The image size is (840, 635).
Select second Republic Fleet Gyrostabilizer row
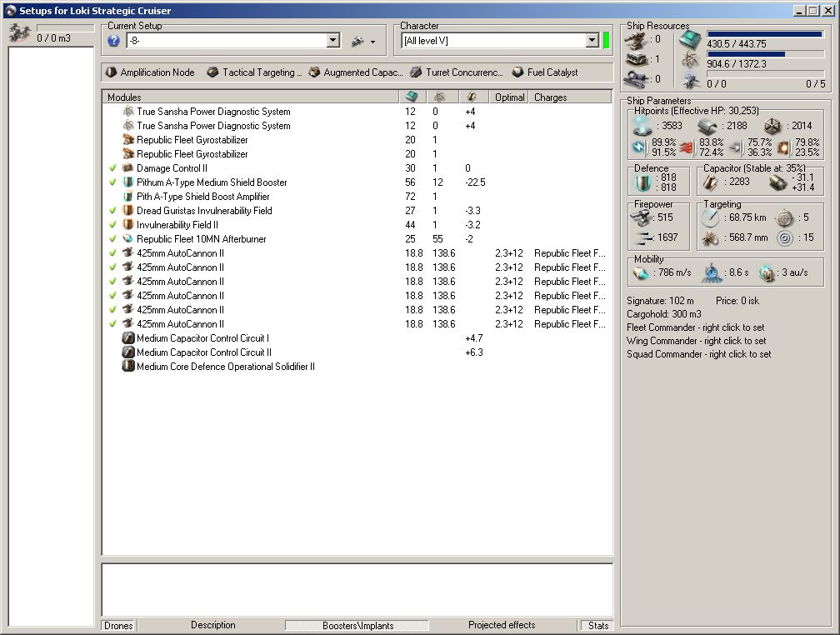coord(357,154)
